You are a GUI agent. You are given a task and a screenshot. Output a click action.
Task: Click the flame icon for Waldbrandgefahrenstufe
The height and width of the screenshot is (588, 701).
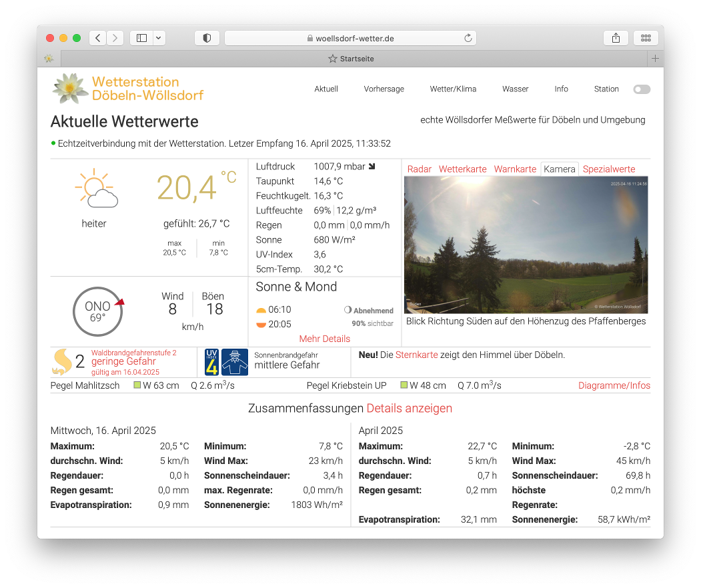pos(63,361)
